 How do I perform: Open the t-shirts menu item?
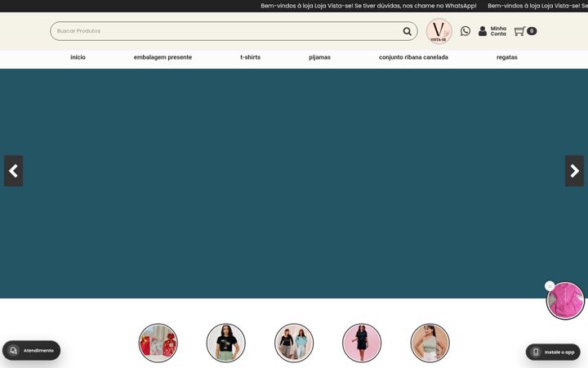[x=250, y=57]
